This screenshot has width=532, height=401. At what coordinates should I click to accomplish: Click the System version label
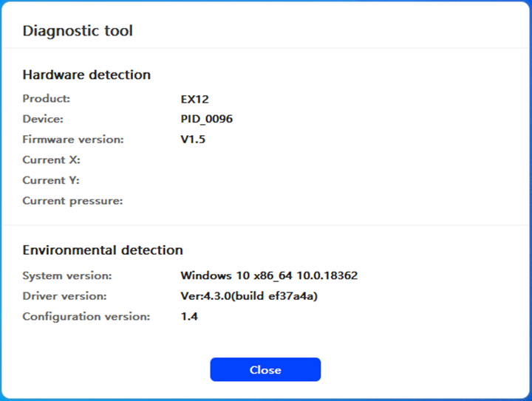click(x=66, y=275)
